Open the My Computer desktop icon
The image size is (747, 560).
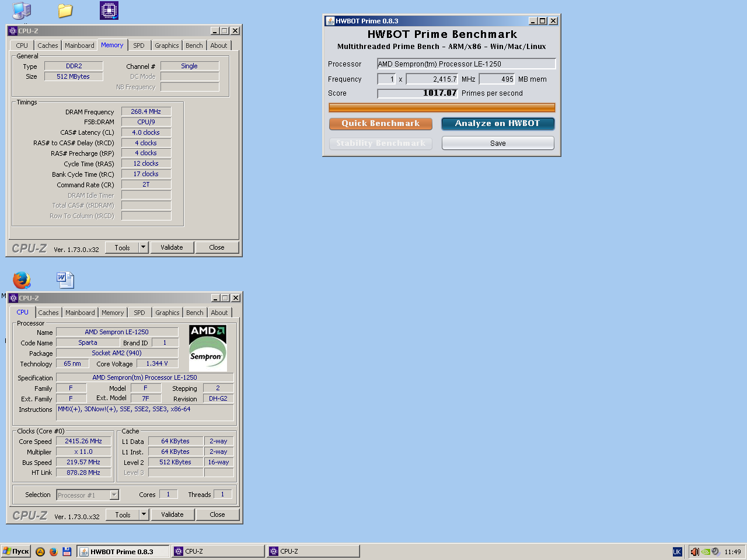coord(22,10)
